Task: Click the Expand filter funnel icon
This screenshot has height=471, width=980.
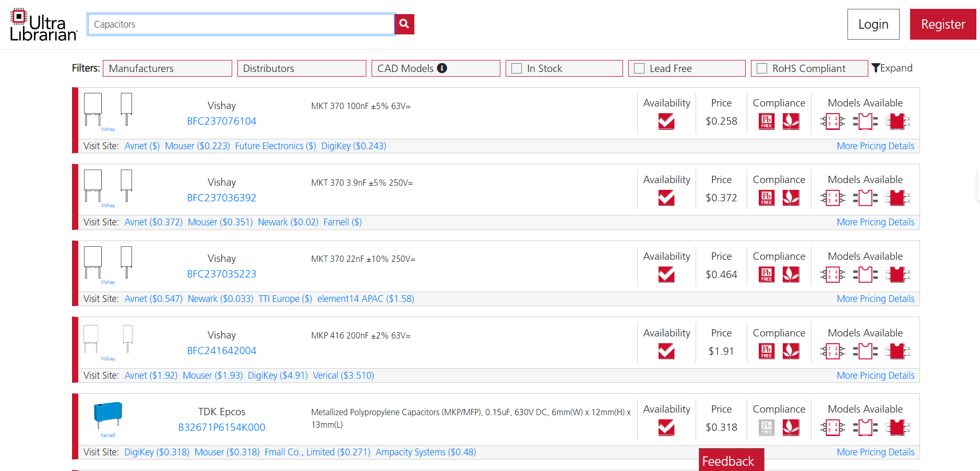Action: [876, 68]
